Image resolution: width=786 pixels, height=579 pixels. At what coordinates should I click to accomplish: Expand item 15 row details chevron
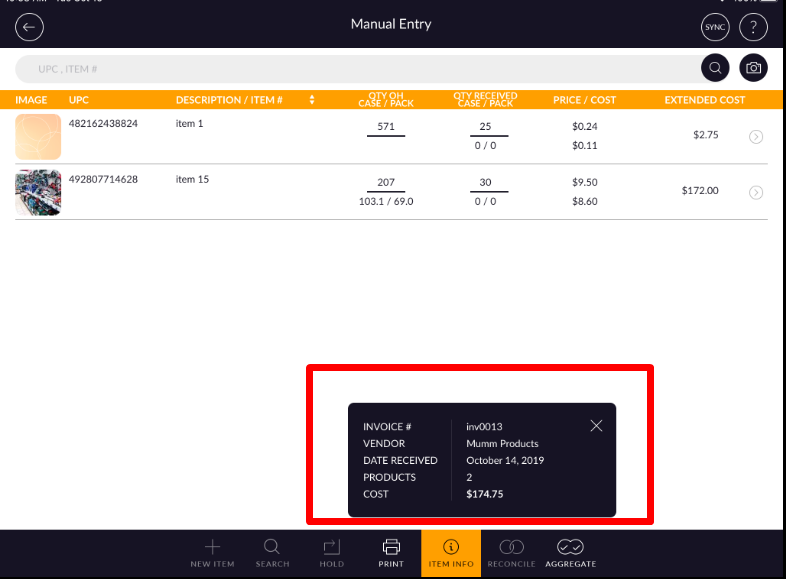tap(756, 192)
